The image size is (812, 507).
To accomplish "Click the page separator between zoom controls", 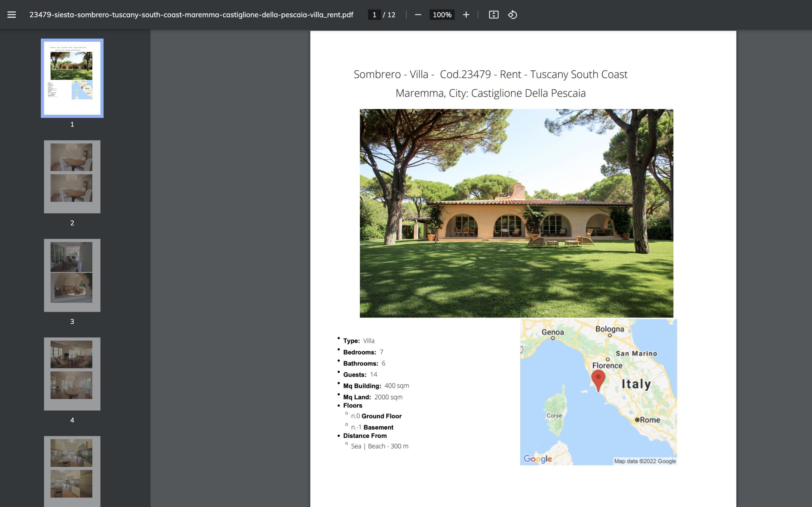I will [406, 15].
